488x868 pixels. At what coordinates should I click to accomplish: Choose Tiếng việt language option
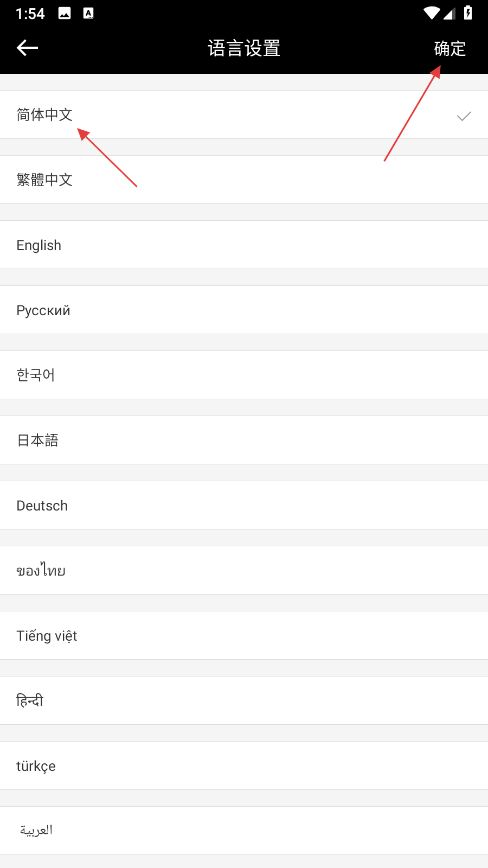pos(47,636)
